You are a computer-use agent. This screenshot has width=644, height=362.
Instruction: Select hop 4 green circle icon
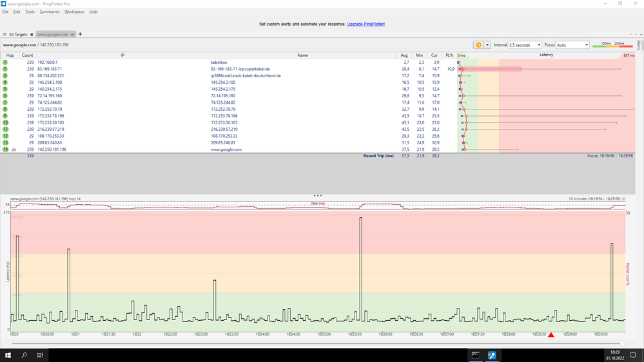click(x=5, y=82)
